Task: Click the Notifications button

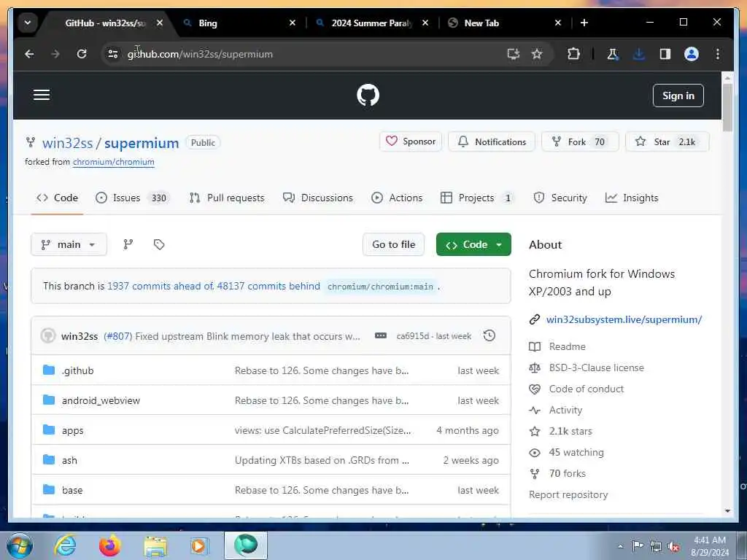Action: pos(492,141)
